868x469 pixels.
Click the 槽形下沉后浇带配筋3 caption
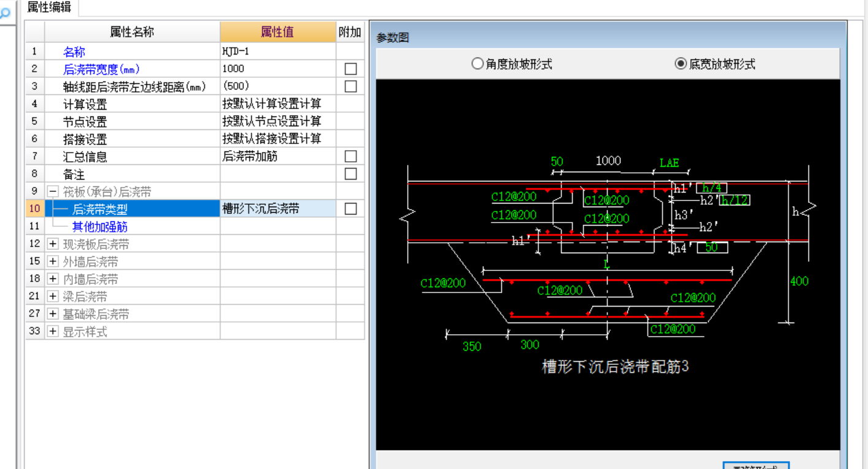click(x=615, y=367)
